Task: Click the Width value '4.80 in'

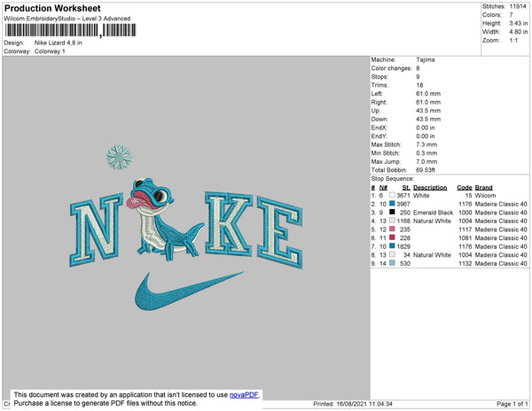Action: point(519,32)
